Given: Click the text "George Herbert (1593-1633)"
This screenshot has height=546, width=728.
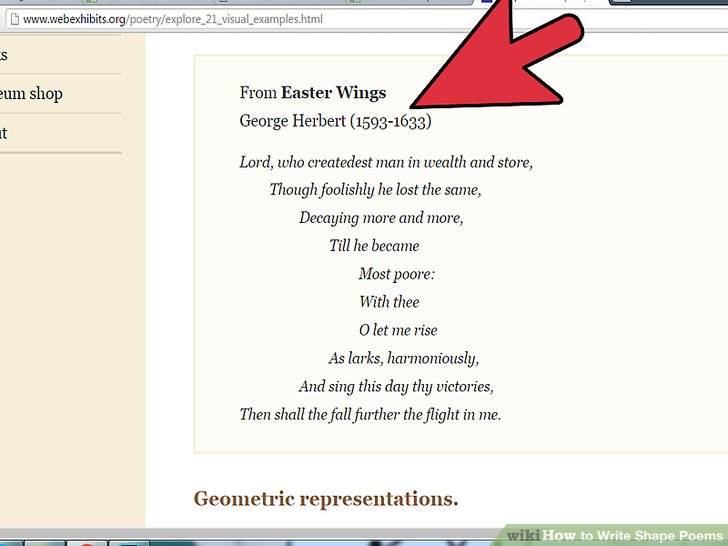Looking at the screenshot, I should click(x=335, y=121).
